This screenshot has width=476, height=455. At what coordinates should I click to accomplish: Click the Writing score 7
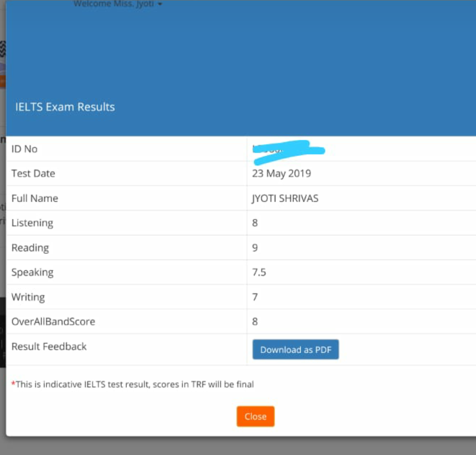[x=255, y=297]
